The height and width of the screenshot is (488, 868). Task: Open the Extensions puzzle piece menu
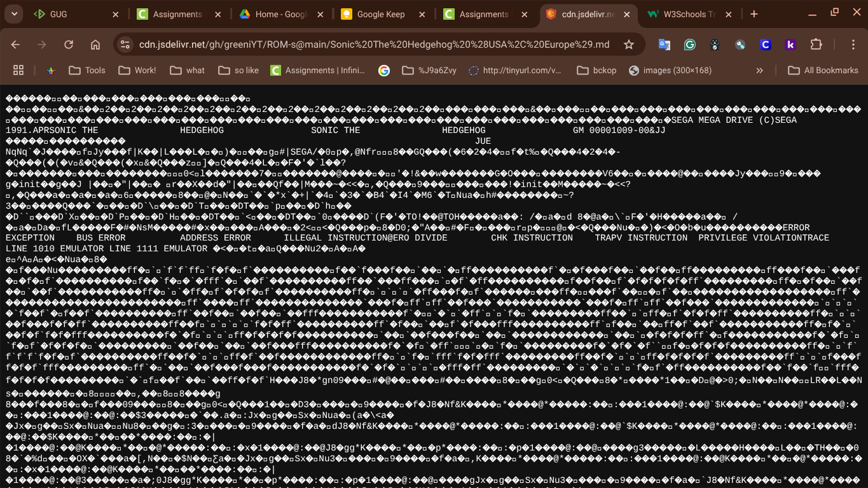coord(816,45)
